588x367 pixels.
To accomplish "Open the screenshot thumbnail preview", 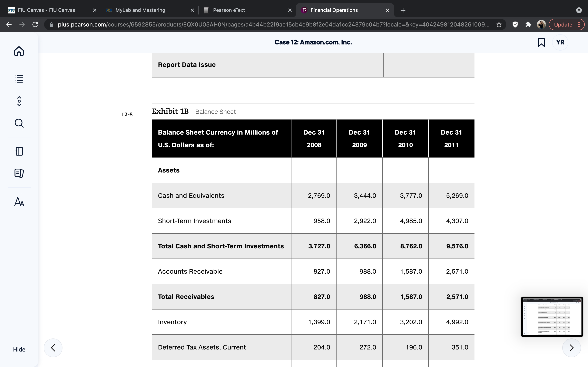I will coord(552,316).
